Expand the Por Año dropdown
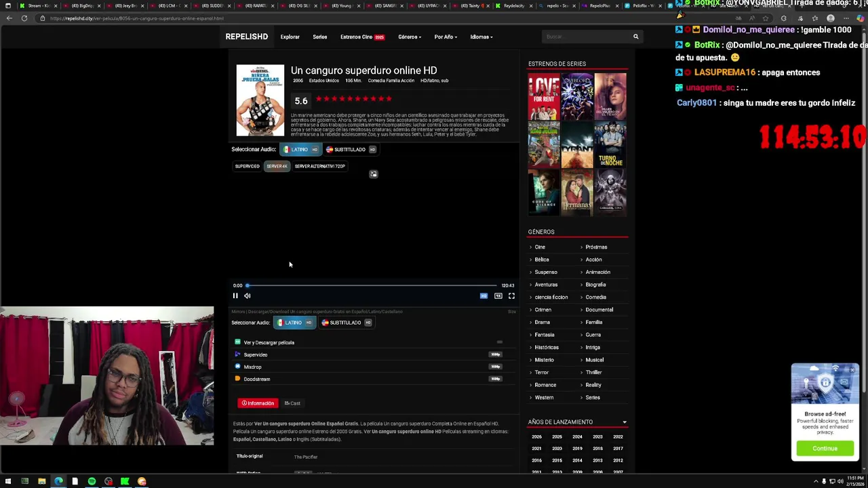 pos(446,37)
